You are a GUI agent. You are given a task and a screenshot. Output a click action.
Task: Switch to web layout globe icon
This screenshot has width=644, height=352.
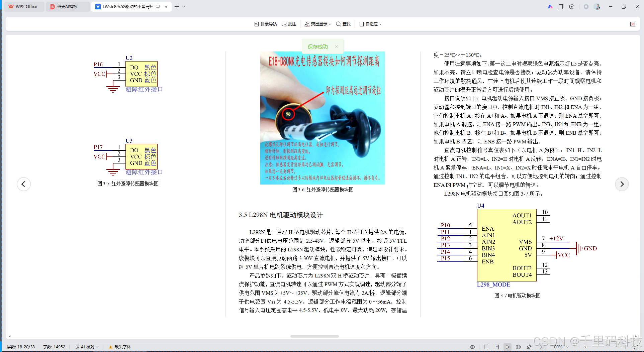click(518, 347)
